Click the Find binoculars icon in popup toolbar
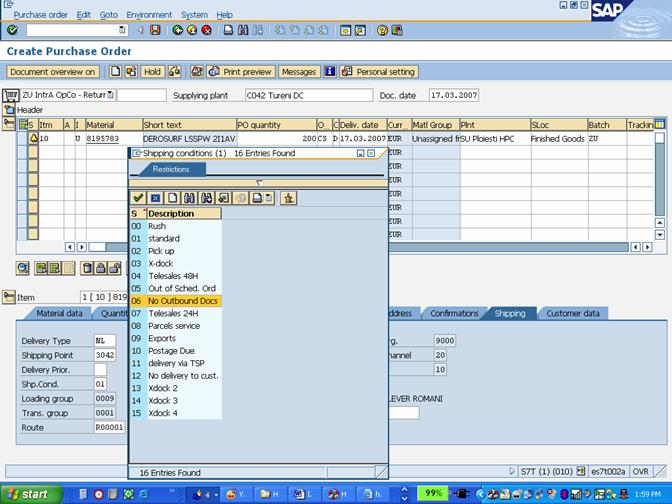 coord(189,198)
